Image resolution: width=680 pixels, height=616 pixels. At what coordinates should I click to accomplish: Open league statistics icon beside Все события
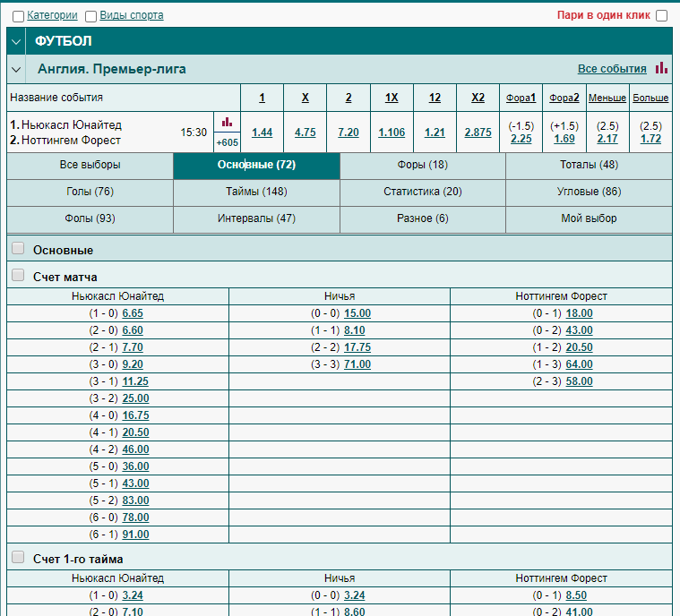point(661,68)
